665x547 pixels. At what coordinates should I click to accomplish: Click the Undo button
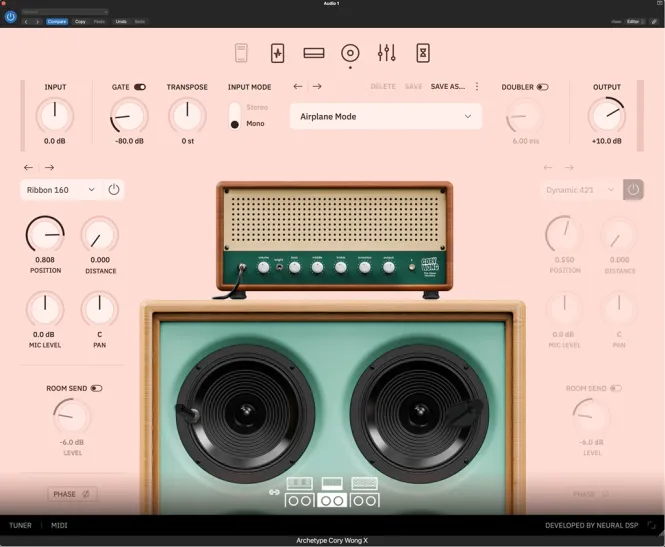click(x=121, y=22)
